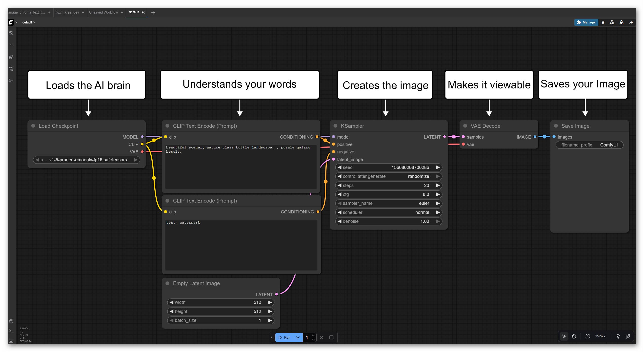Viewport: 644px width, 352px height.
Task: Open the help question mark icon
Action: (11, 321)
